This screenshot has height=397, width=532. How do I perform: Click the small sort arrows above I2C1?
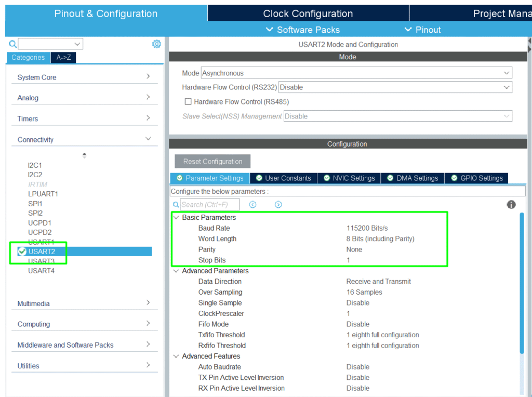84,155
